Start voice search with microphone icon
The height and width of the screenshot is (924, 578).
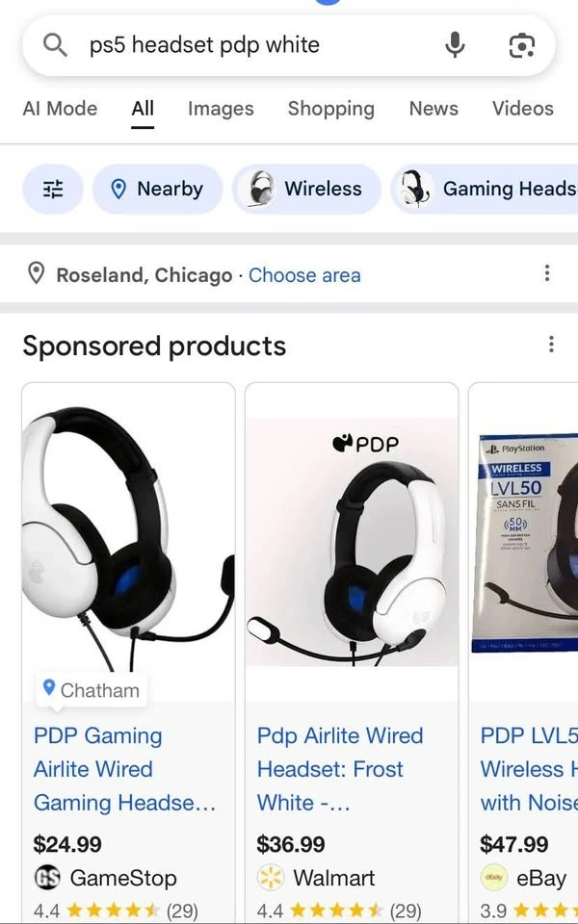tap(455, 45)
